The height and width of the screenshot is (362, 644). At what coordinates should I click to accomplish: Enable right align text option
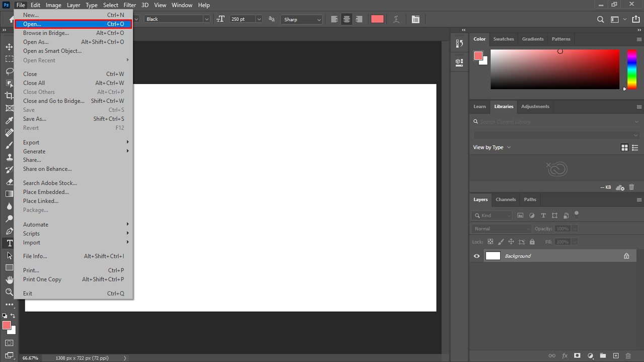pos(359,19)
